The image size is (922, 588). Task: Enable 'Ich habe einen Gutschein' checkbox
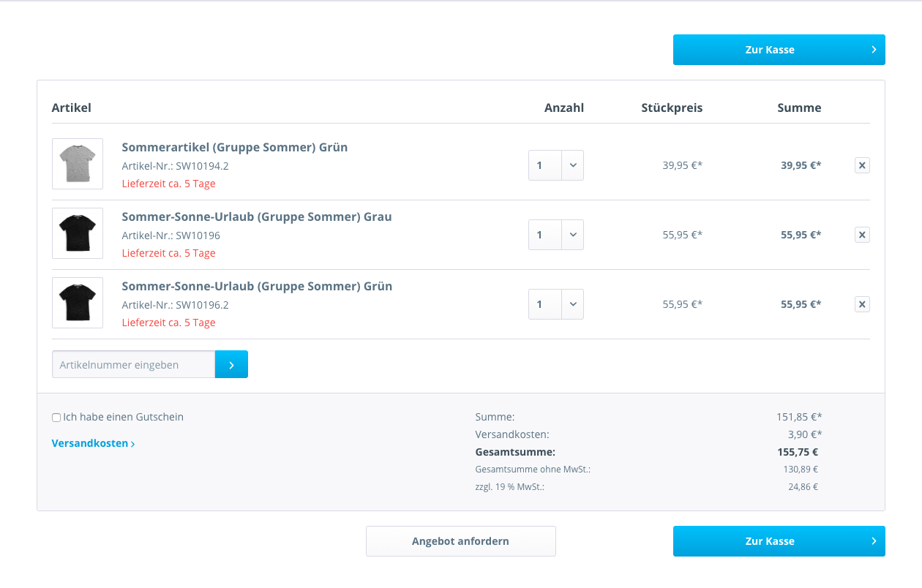point(56,418)
